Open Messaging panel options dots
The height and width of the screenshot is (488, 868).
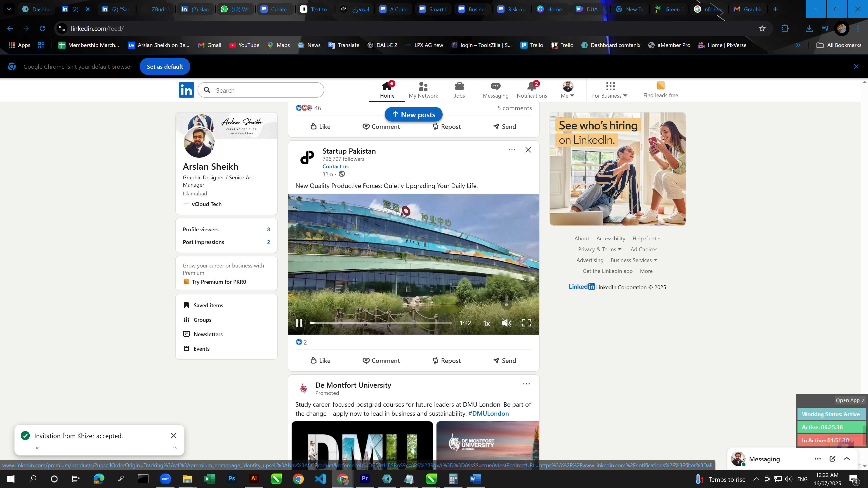pyautogui.click(x=817, y=459)
